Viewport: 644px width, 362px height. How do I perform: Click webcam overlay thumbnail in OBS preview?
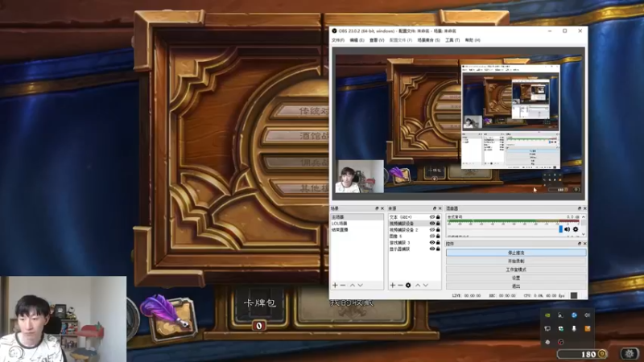pos(360,176)
